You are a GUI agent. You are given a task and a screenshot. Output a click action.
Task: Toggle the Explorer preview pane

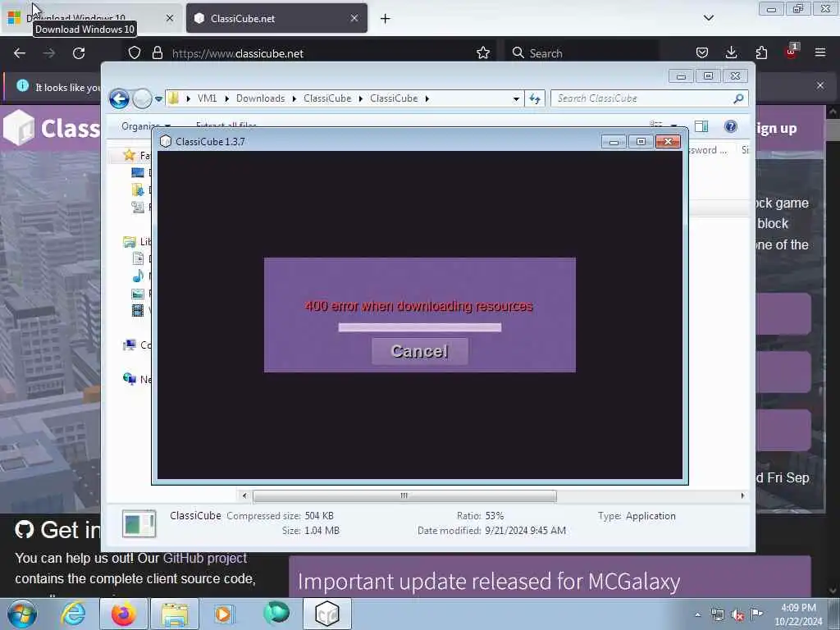pyautogui.click(x=701, y=126)
